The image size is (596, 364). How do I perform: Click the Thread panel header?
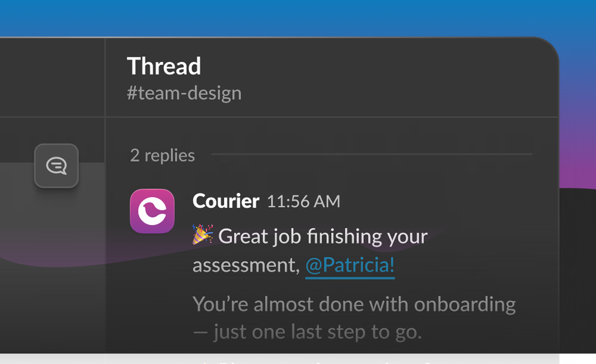pos(164,66)
